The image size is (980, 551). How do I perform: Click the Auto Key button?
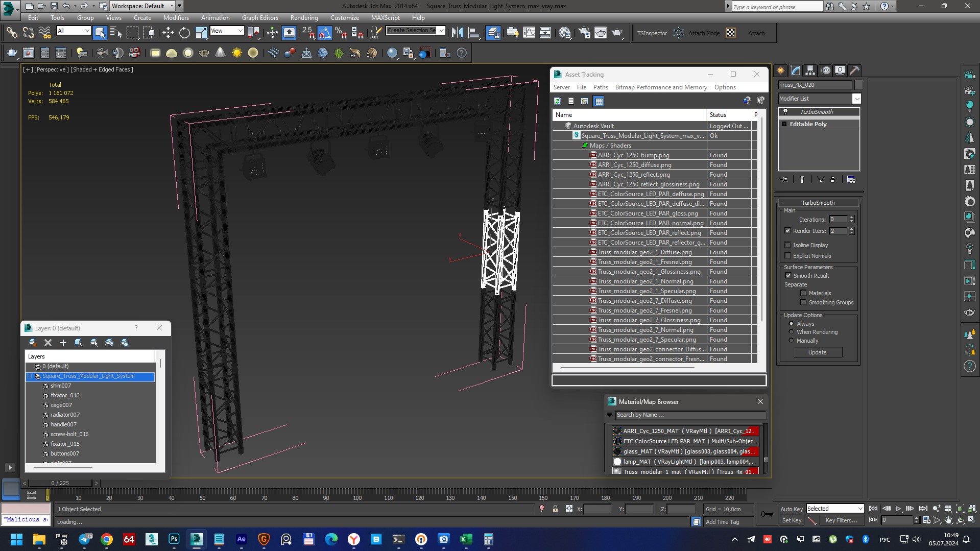point(791,509)
